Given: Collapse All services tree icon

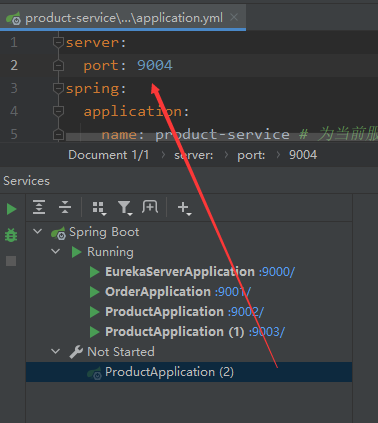Looking at the screenshot, I should point(65,207).
